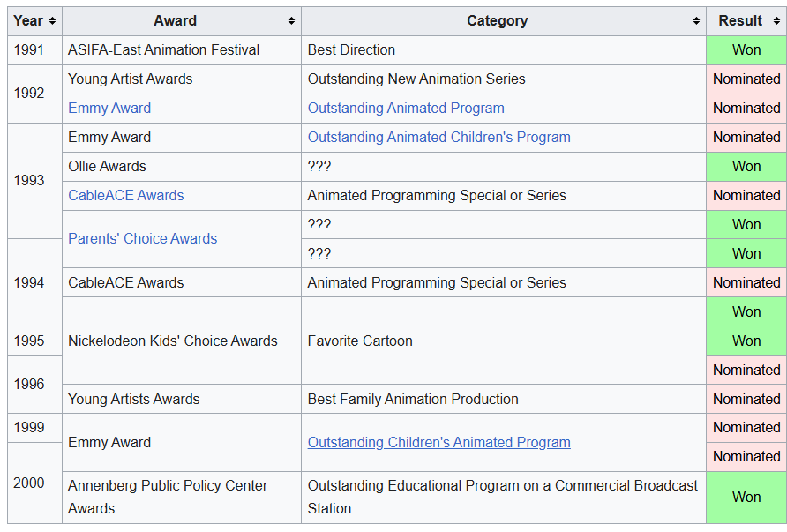Select the ??? category in Ollie Awards row
Viewport: 787px width, 532px height.
pos(504,167)
